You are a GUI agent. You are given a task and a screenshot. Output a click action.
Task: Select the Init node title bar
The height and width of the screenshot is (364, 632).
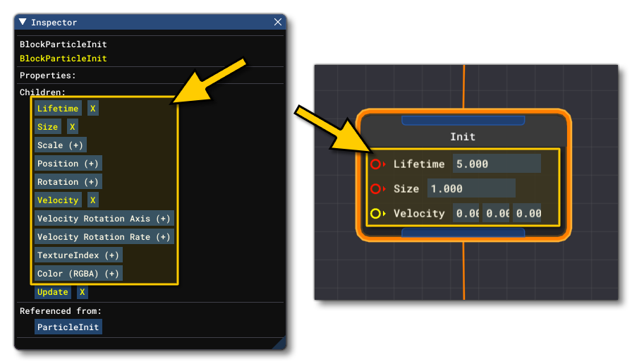tap(463, 137)
